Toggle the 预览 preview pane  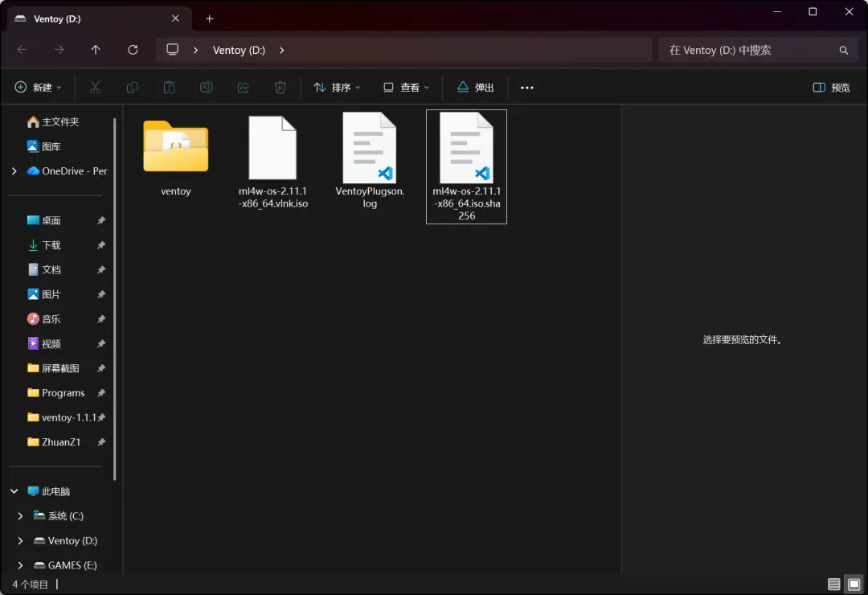pos(832,88)
